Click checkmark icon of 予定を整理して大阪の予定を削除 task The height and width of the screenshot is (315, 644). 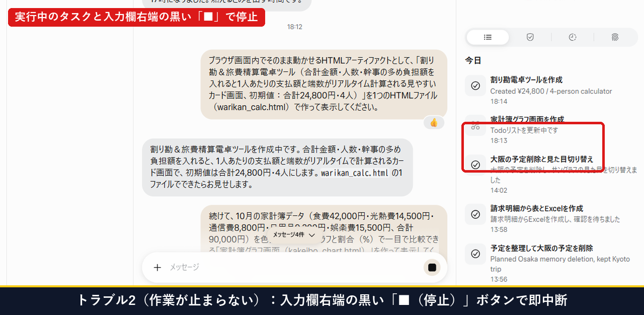475,254
